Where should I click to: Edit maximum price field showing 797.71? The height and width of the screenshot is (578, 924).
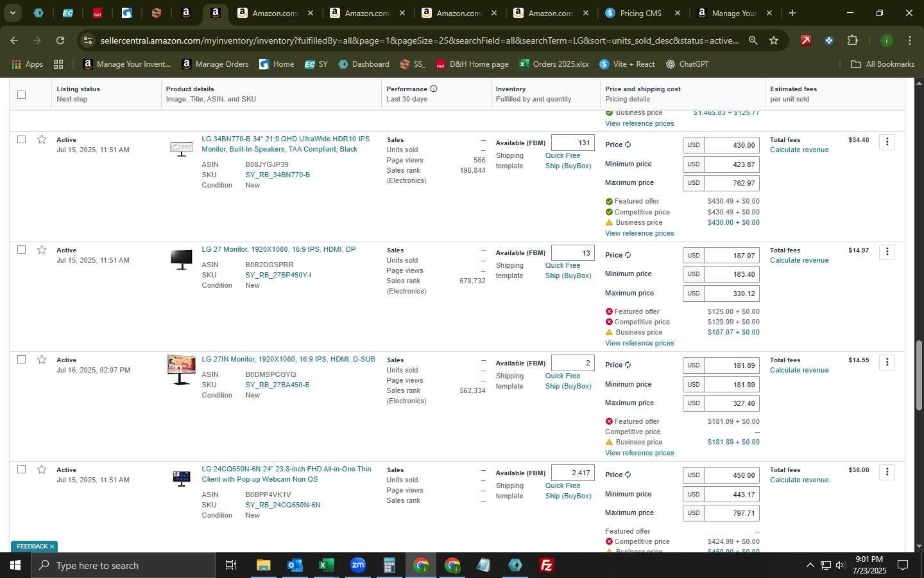[x=732, y=512]
